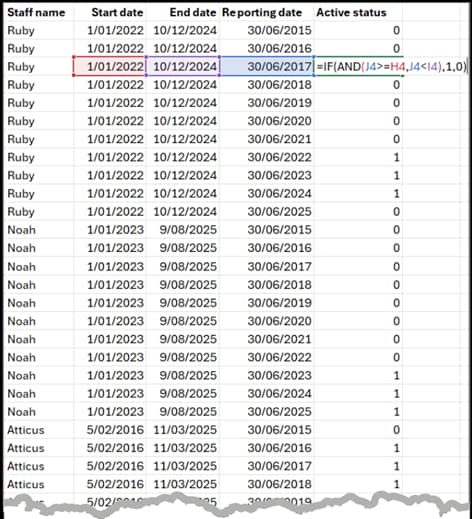
Task: Select the Active status header cell
Action: pos(358,13)
